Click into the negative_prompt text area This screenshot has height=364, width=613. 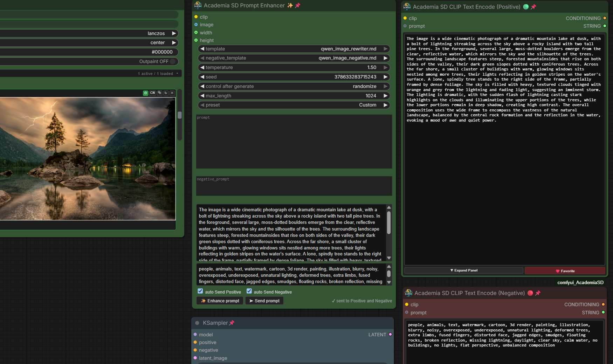click(294, 186)
